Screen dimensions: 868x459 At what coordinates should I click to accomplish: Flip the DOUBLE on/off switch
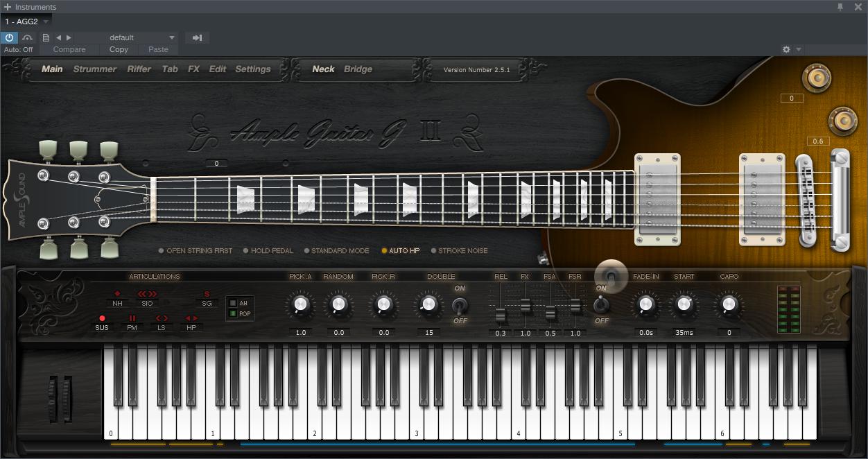(x=460, y=304)
